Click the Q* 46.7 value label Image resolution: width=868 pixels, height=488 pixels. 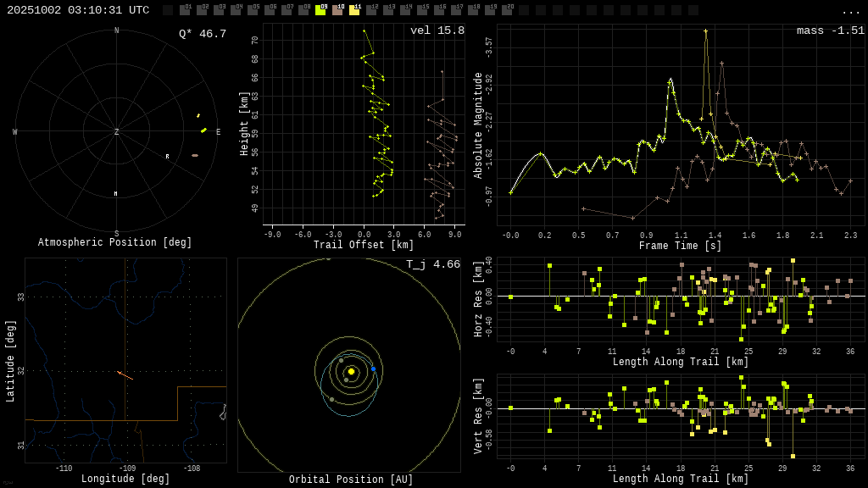point(202,34)
